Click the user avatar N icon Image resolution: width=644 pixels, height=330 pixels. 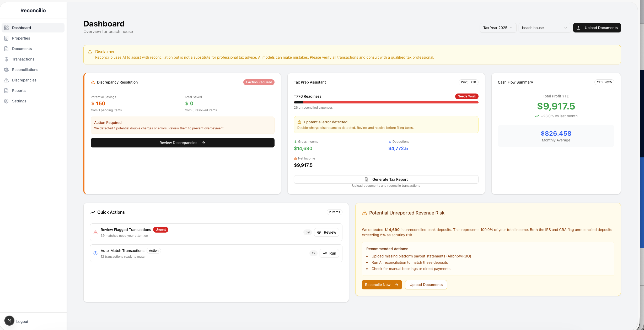pos(9,321)
